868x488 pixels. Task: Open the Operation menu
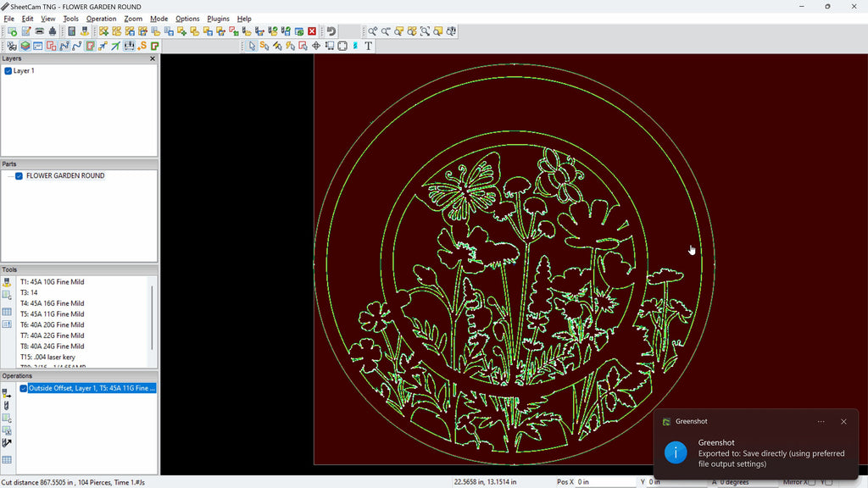click(x=101, y=19)
